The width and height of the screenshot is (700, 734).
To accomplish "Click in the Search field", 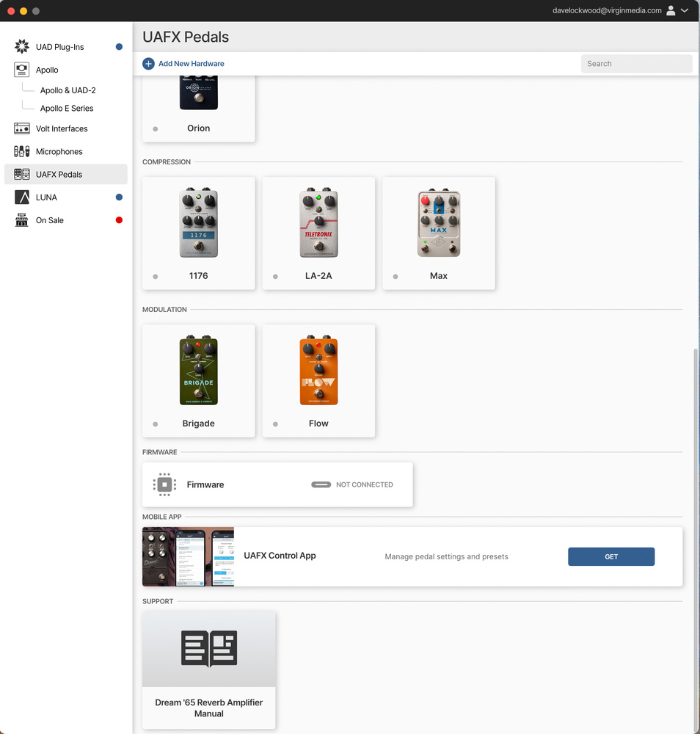I will [x=635, y=64].
